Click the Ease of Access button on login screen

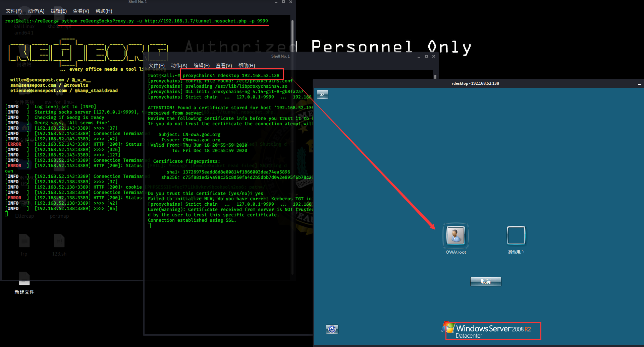[332, 329]
